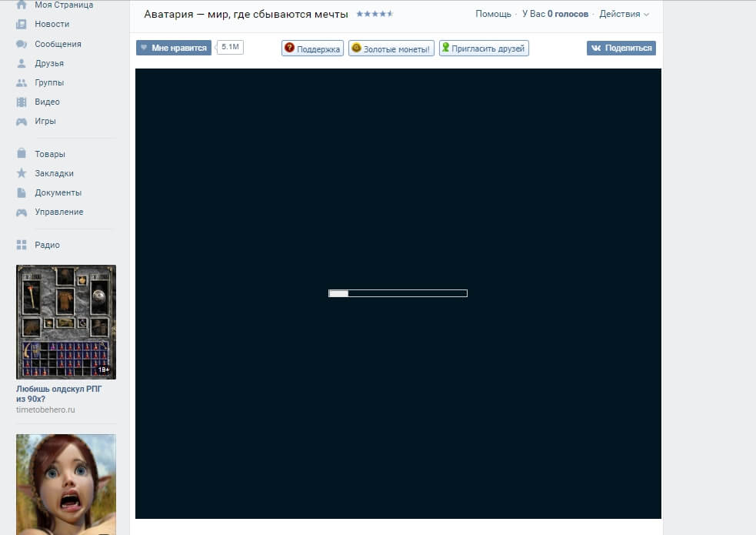Click the app star rating

(x=375, y=14)
